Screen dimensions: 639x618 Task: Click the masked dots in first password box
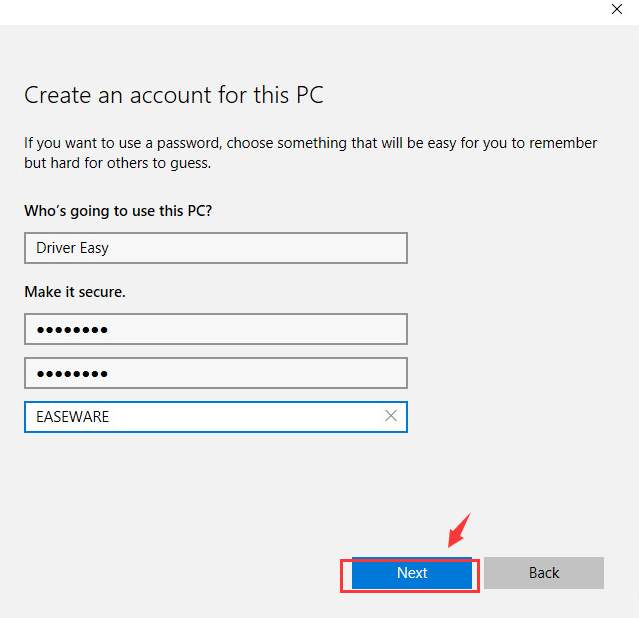pyautogui.click(x=72, y=329)
